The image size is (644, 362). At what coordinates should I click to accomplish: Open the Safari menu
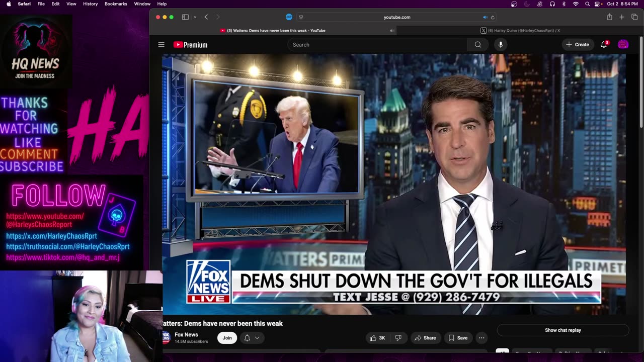tap(24, 4)
